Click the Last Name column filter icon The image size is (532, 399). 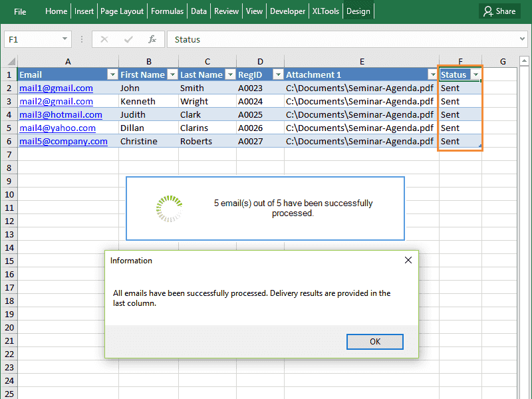[230, 74]
